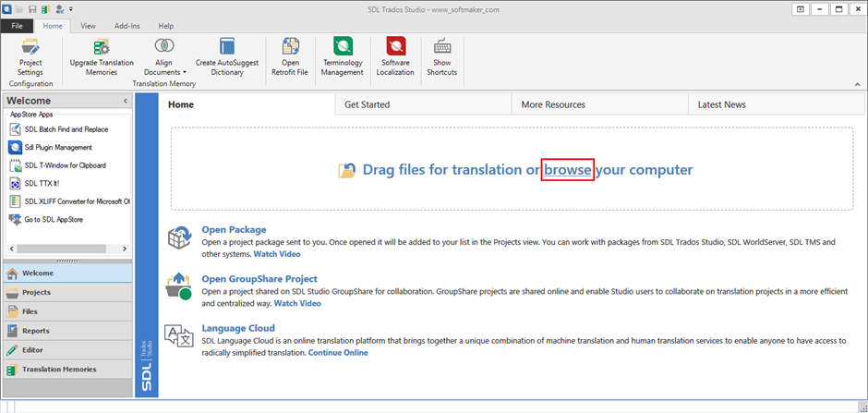Click the Continue Online link

point(338,353)
